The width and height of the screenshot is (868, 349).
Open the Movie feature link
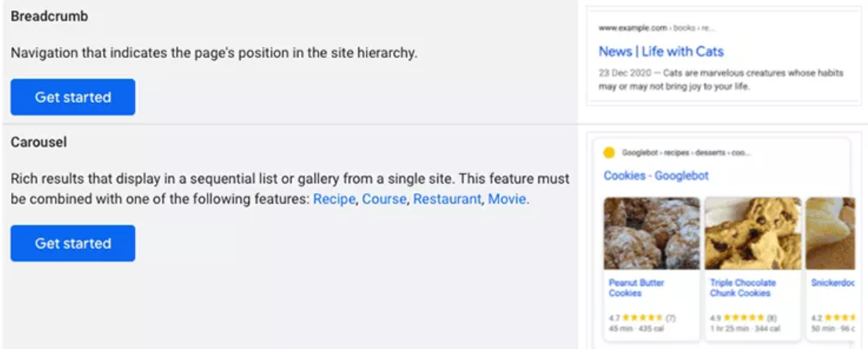(x=507, y=199)
